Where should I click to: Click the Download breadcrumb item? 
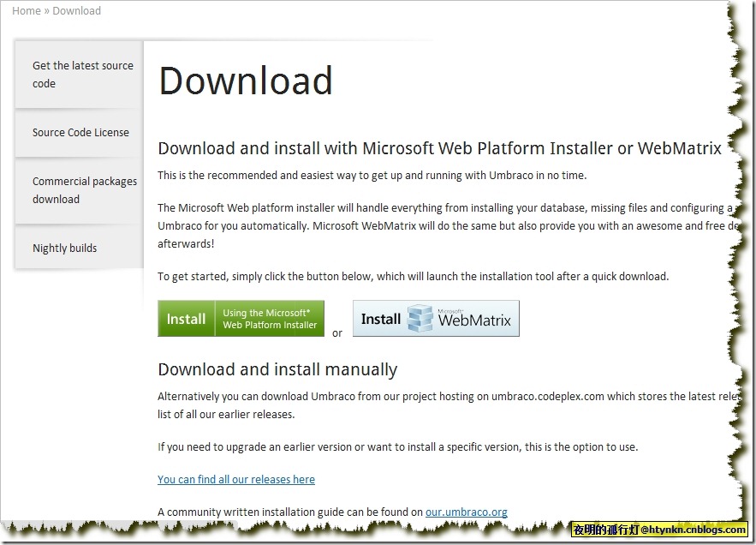click(x=77, y=10)
